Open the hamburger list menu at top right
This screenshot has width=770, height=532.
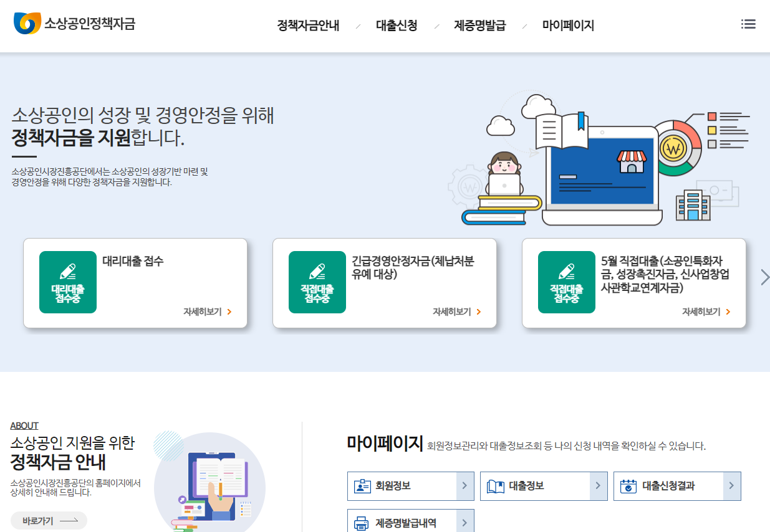[748, 24]
